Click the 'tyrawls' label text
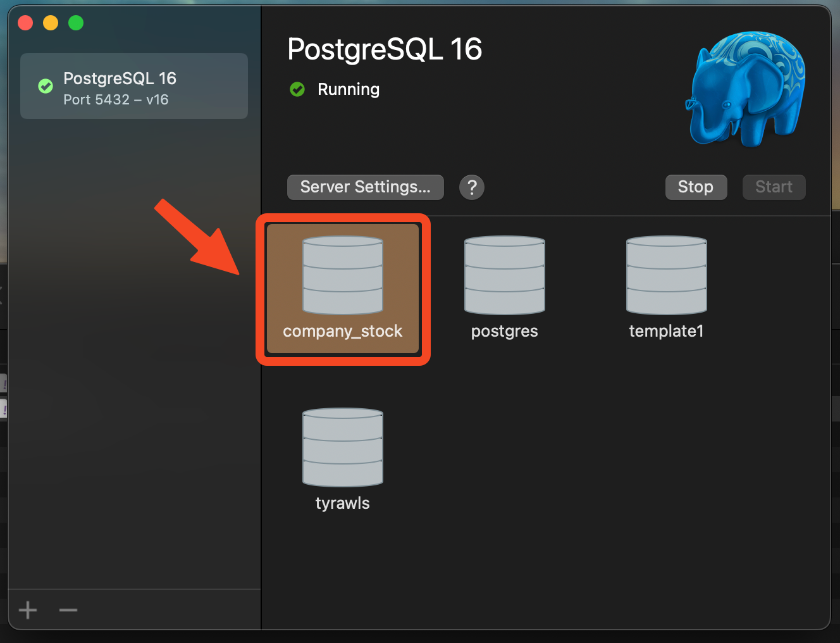The image size is (840, 643). coord(343,504)
